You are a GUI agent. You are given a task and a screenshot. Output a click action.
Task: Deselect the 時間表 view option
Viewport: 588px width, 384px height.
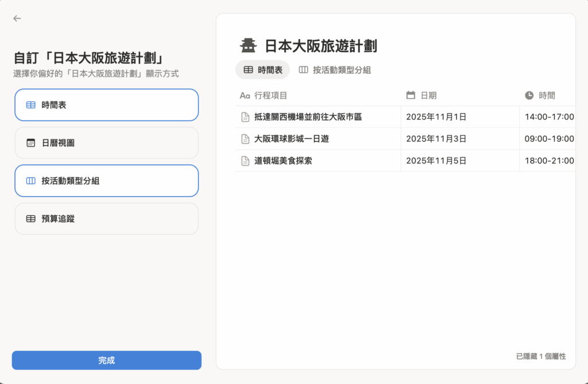[106, 105]
